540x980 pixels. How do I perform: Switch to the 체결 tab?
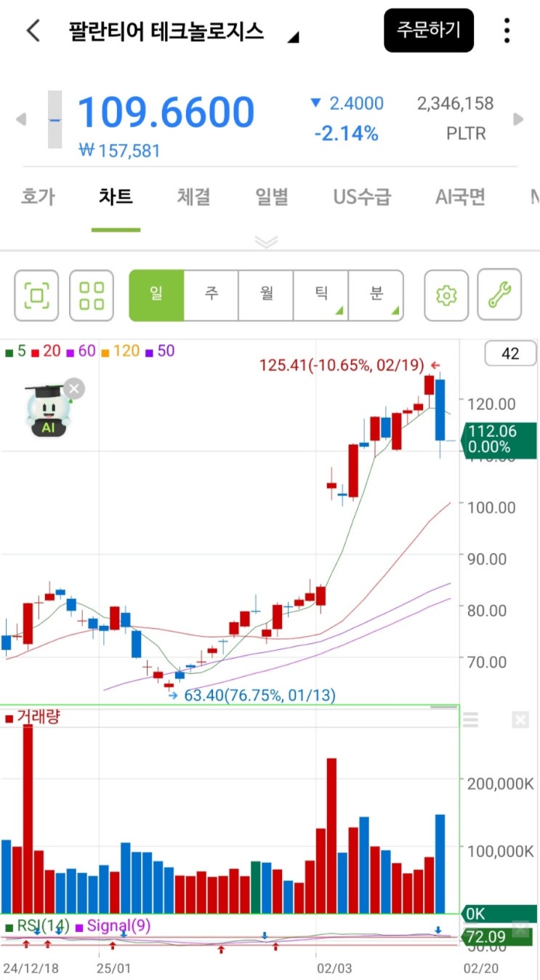point(193,197)
